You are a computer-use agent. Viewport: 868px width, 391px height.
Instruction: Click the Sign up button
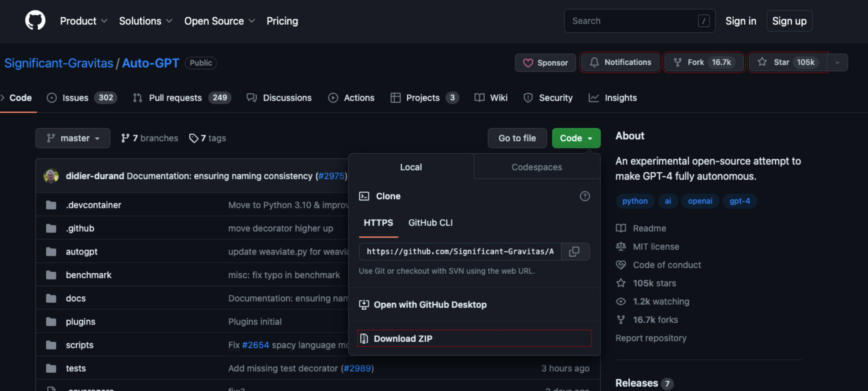point(789,21)
